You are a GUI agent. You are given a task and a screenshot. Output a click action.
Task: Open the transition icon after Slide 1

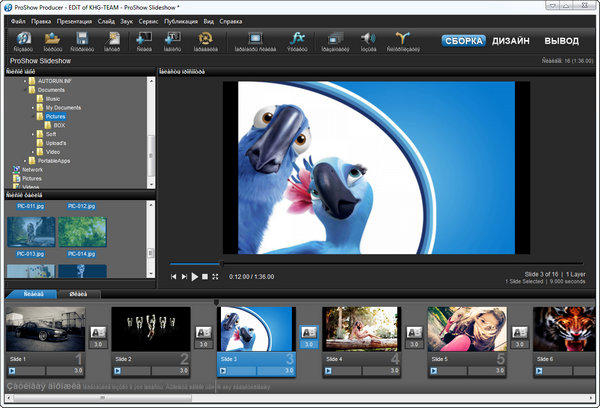[x=99, y=333]
